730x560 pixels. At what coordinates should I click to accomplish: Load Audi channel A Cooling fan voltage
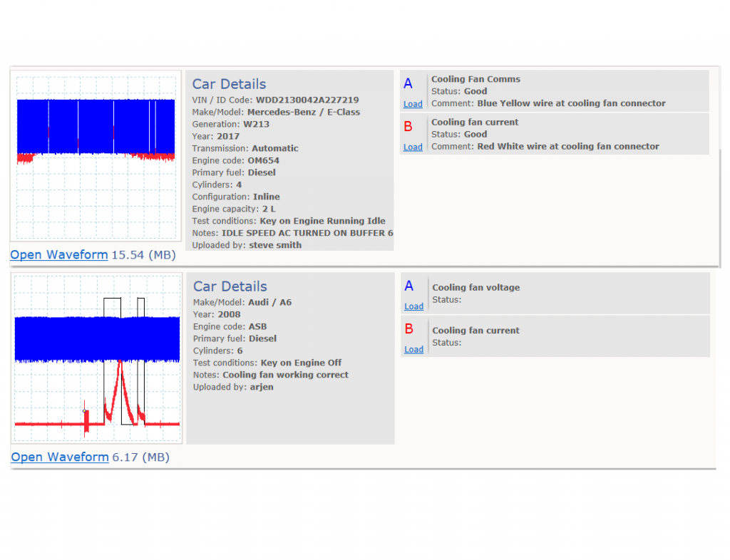tap(414, 306)
